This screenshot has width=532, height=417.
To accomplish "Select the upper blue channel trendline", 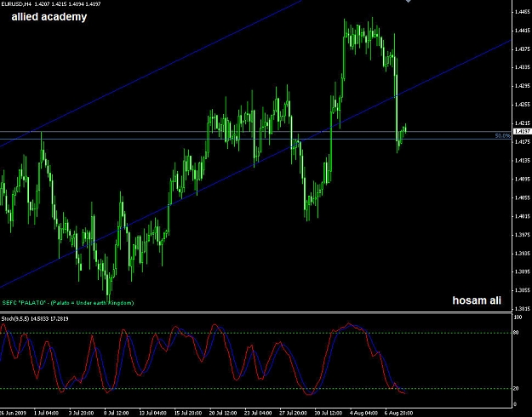I will [151, 73].
